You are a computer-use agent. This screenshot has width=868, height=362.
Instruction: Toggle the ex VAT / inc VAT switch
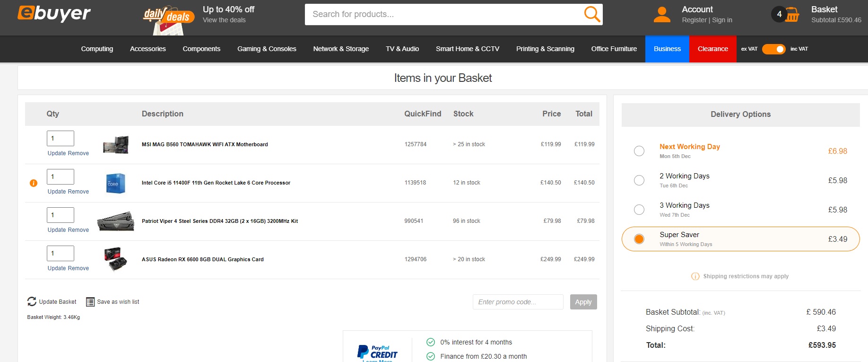click(x=773, y=49)
